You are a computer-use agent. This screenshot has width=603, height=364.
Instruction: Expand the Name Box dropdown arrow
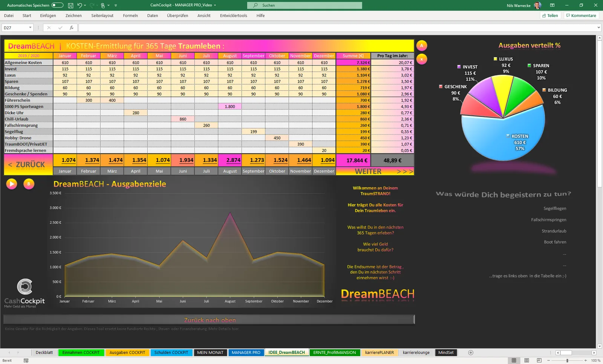[30, 28]
